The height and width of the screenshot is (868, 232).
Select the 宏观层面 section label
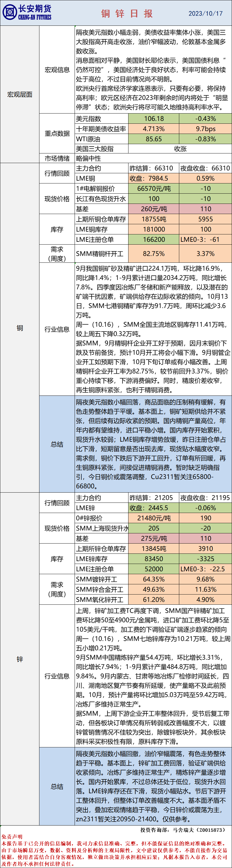click(20, 95)
